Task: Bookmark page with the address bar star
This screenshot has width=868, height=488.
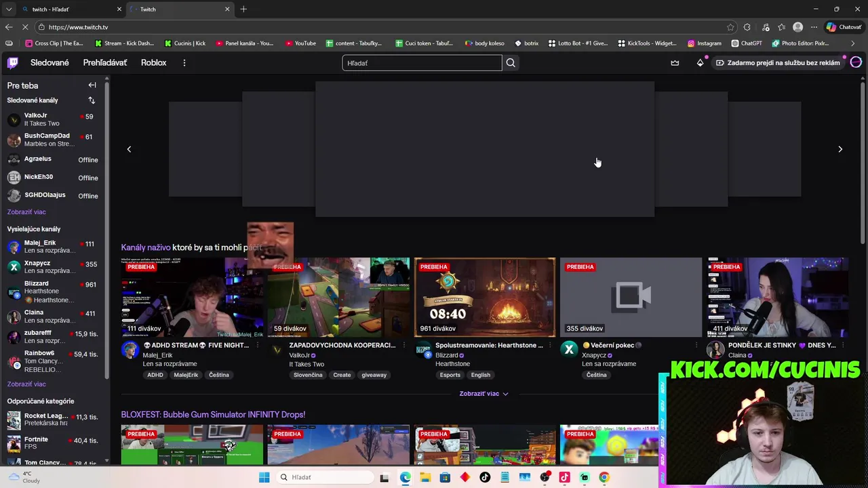Action: [x=730, y=27]
